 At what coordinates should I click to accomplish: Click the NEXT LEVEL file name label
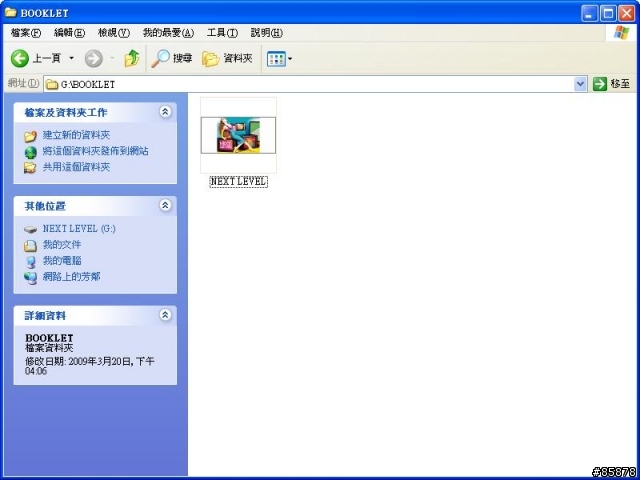click(x=238, y=182)
